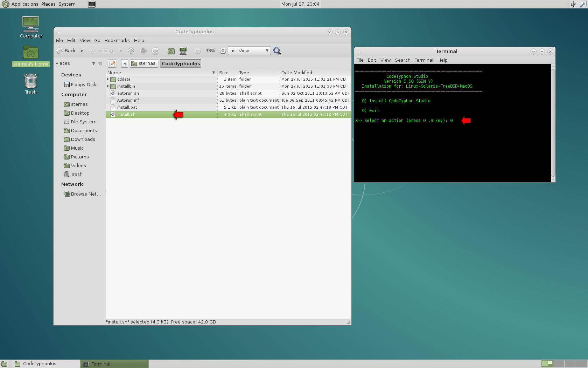Image resolution: width=588 pixels, height=368 pixels.
Task: Open Go menu in file manager
Action: pyautogui.click(x=97, y=40)
